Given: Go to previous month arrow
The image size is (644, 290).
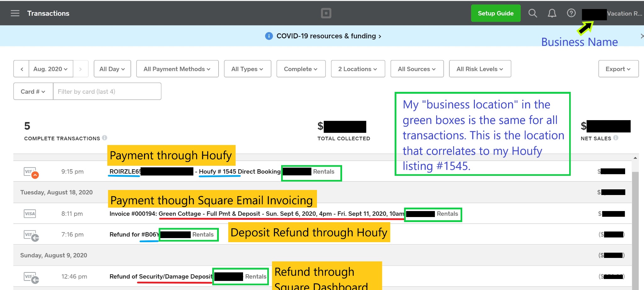Looking at the screenshot, I should click(22, 69).
